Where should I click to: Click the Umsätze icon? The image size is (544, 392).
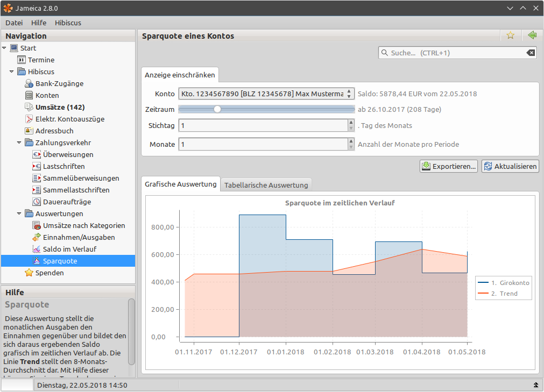(29, 107)
